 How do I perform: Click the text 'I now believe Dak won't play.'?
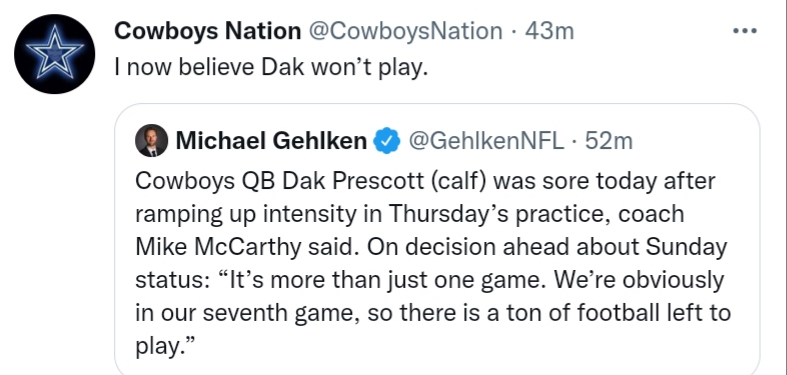coord(271,66)
